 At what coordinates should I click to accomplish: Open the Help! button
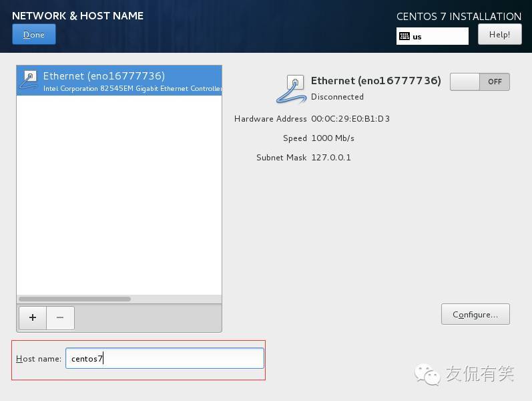[500, 35]
